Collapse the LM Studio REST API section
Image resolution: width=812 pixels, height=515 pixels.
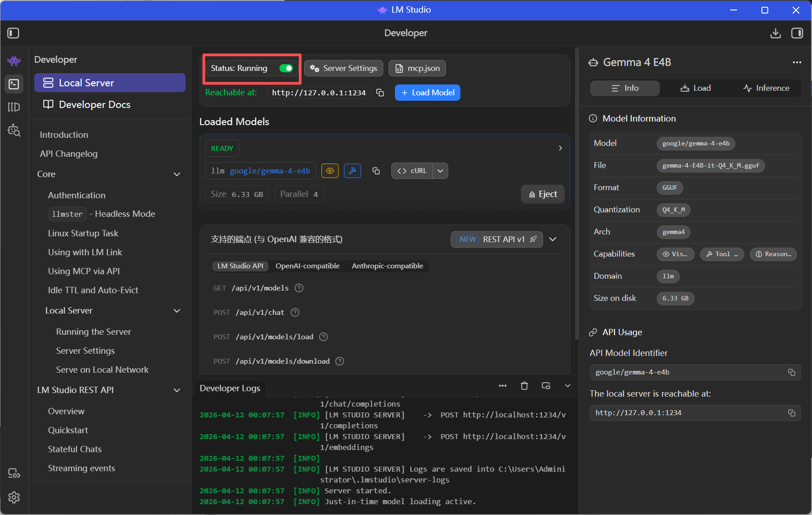177,390
